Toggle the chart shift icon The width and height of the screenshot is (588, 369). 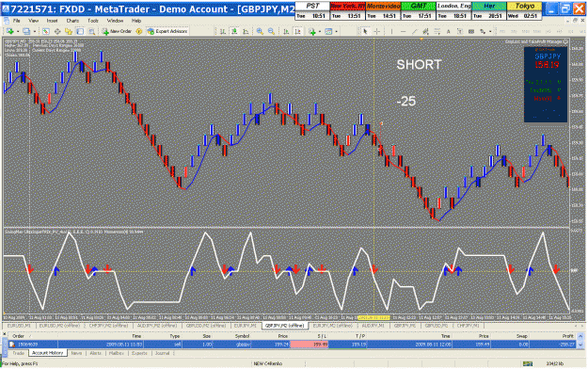coord(297,31)
